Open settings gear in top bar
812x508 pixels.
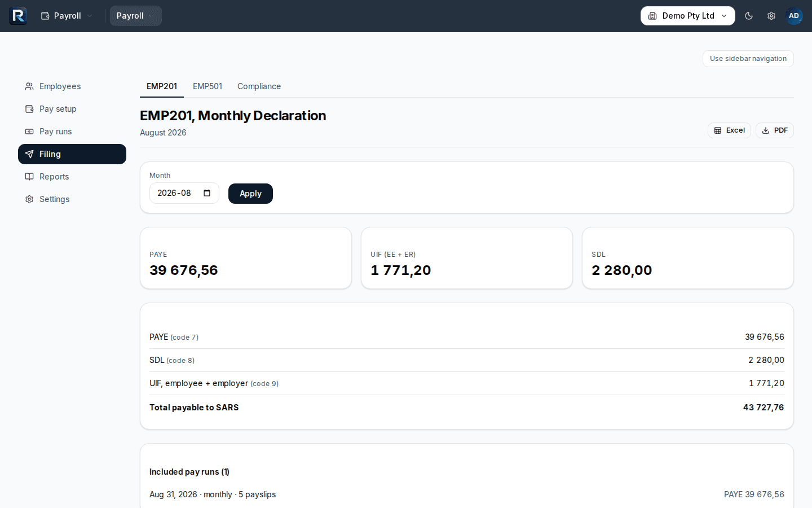(x=771, y=16)
